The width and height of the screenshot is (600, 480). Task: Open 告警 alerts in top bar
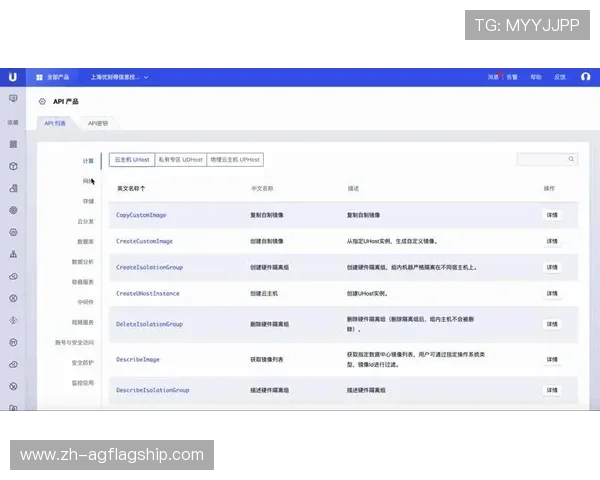coord(512,77)
